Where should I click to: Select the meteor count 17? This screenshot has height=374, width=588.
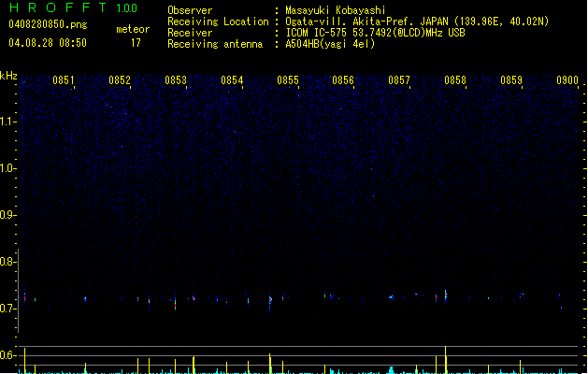tap(136, 43)
